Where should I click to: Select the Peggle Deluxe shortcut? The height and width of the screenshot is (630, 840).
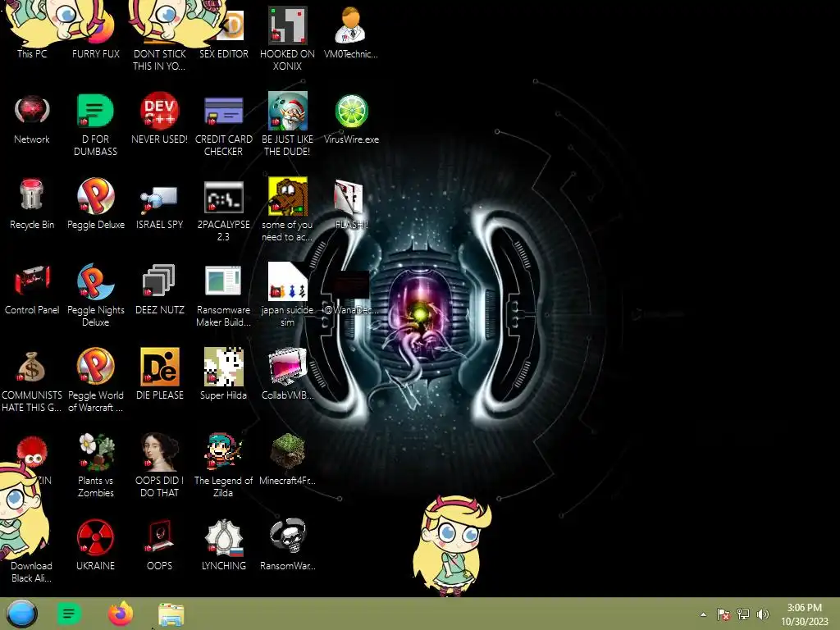(95, 204)
